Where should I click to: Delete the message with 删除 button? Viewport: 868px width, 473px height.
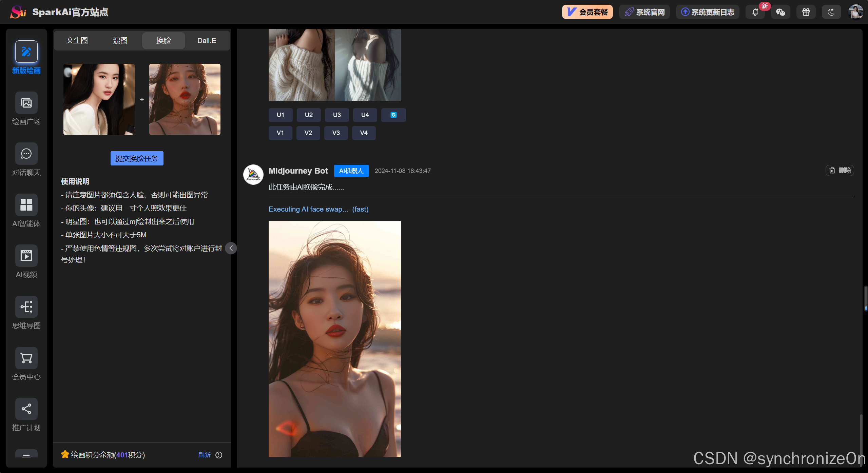pyautogui.click(x=840, y=170)
